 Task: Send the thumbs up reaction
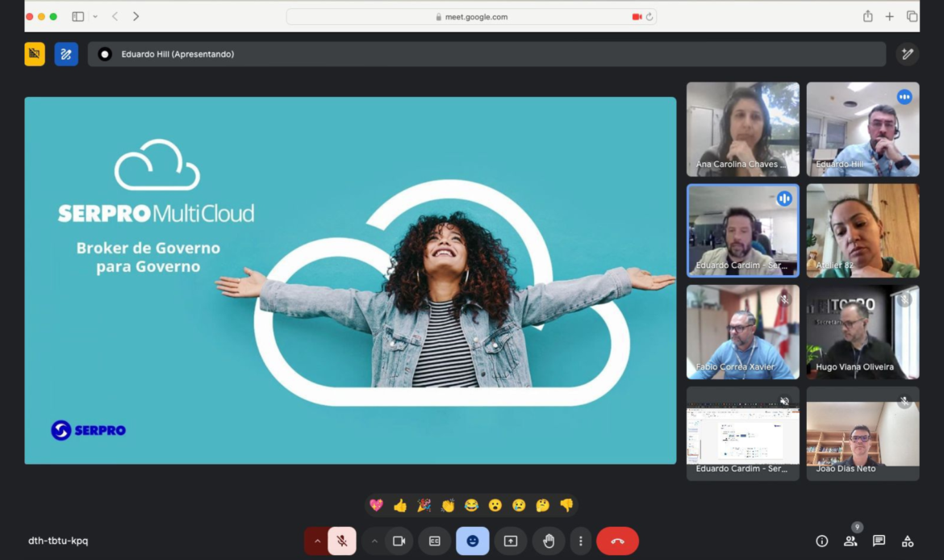click(400, 505)
